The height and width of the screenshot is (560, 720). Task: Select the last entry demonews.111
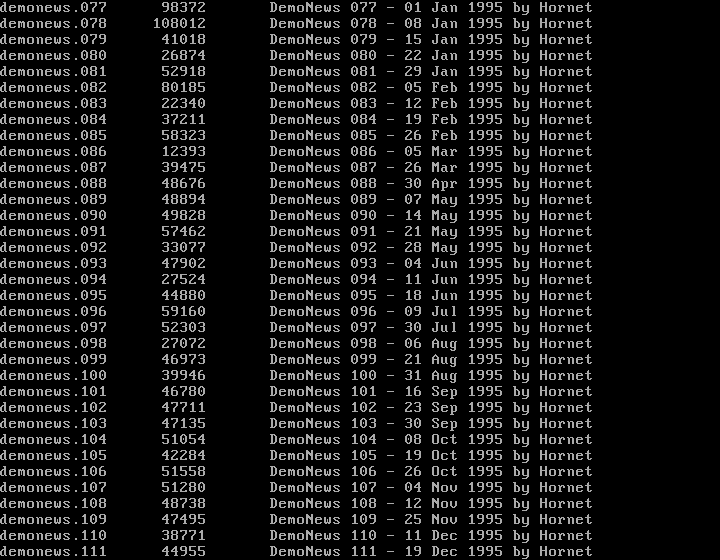coord(53,552)
